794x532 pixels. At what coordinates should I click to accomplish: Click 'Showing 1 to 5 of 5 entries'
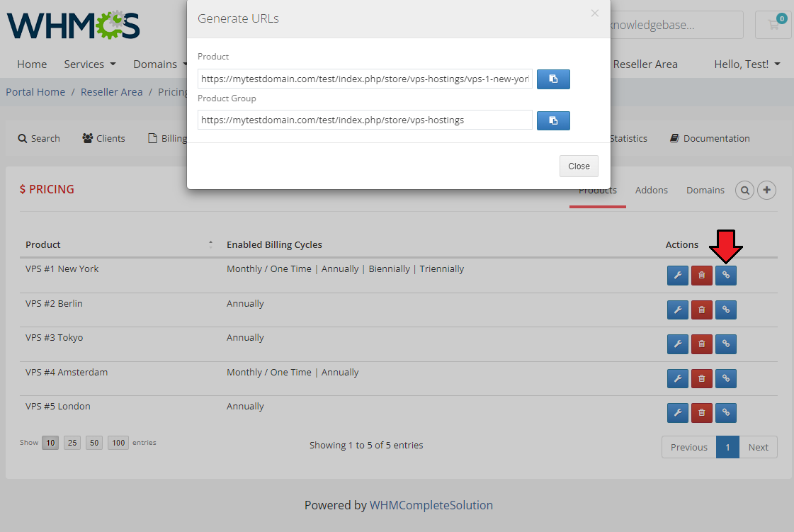(366, 446)
